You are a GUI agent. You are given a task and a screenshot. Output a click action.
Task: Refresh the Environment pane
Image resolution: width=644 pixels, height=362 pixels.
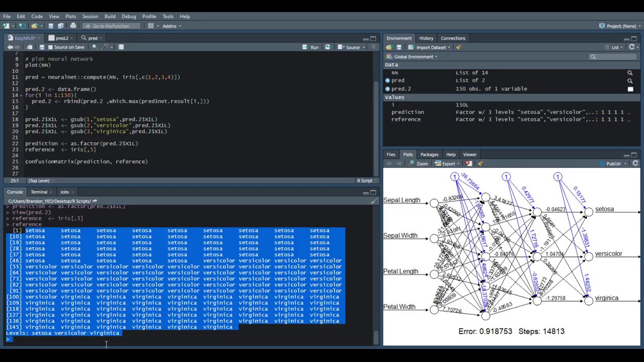632,47
